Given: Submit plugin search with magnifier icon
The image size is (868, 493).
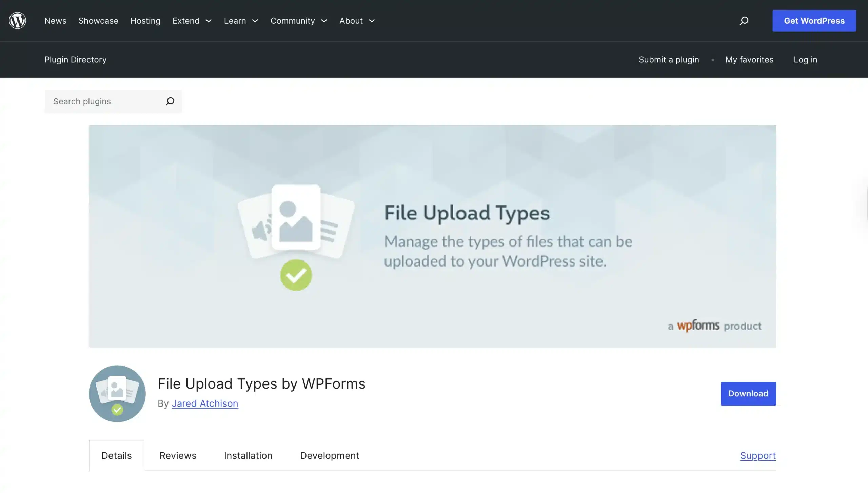Looking at the screenshot, I should 170,101.
